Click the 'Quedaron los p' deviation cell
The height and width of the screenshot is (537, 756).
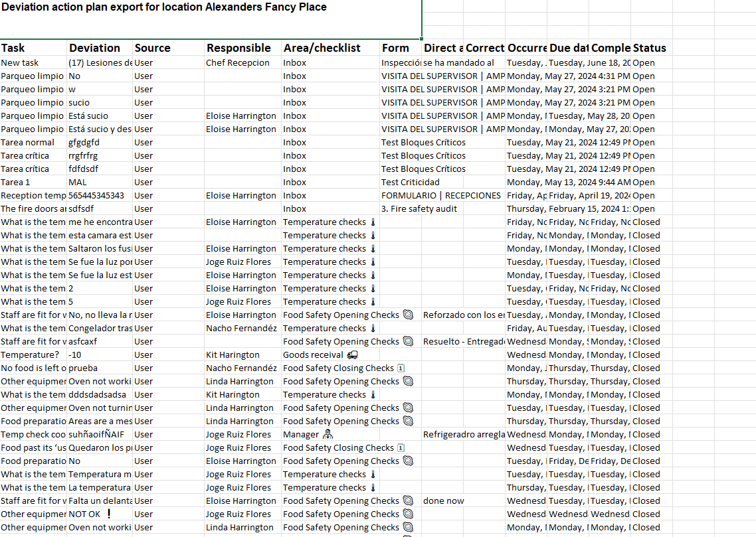pyautogui.click(x=100, y=448)
